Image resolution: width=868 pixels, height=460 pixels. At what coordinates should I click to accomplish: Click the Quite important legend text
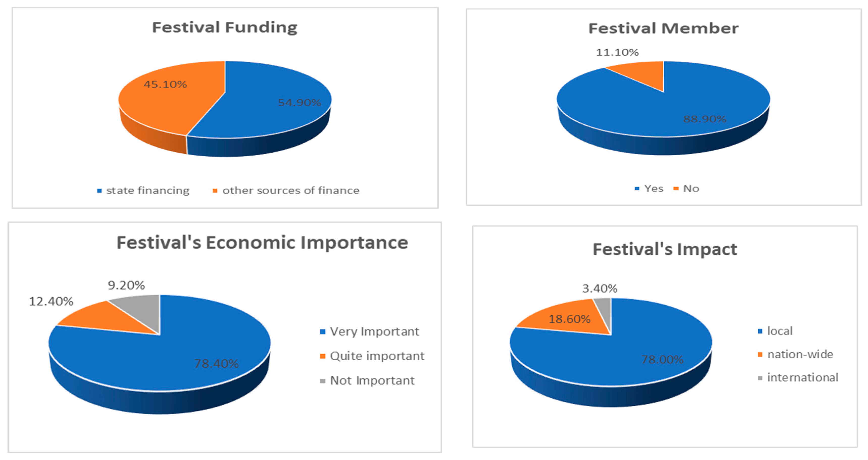click(x=377, y=356)
